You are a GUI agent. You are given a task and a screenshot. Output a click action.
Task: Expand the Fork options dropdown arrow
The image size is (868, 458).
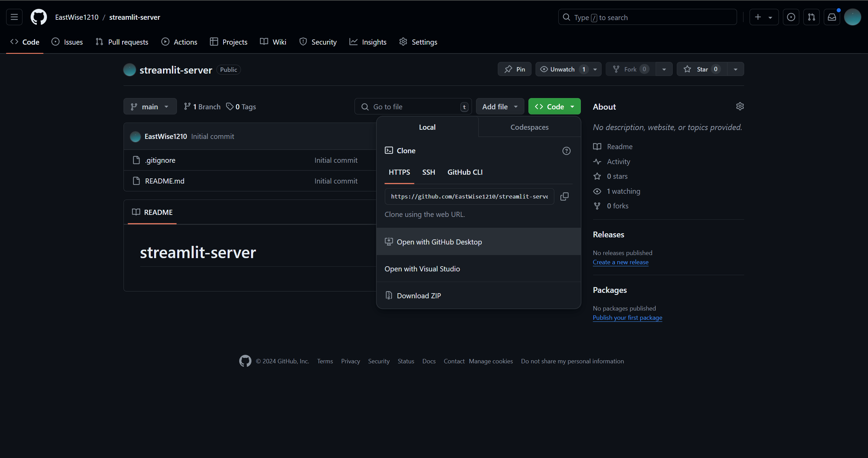pos(664,69)
